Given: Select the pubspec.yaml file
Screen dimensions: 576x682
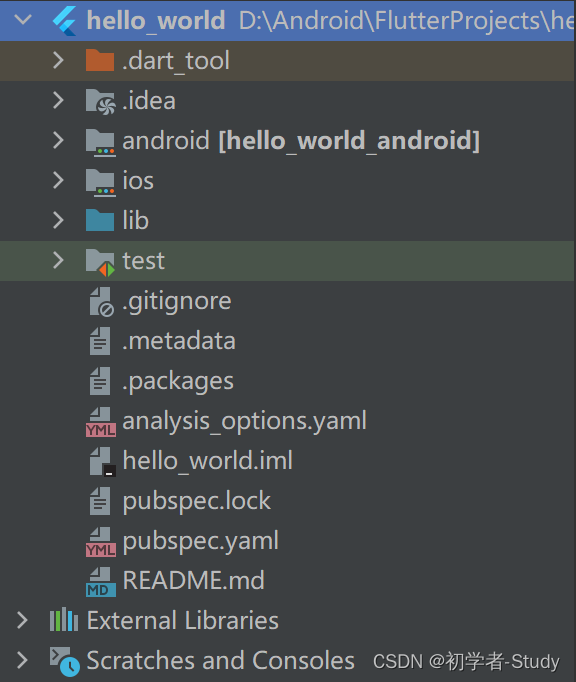Looking at the screenshot, I should point(200,541).
